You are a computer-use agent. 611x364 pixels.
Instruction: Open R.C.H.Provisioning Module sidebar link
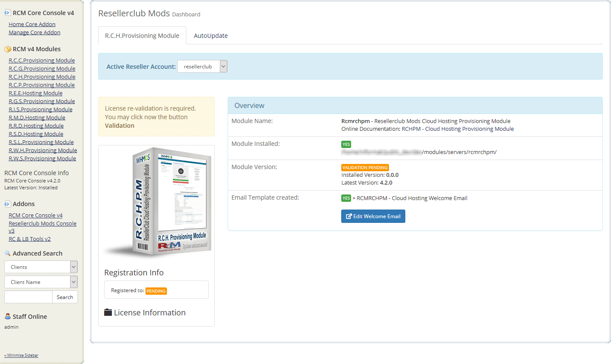click(x=42, y=77)
